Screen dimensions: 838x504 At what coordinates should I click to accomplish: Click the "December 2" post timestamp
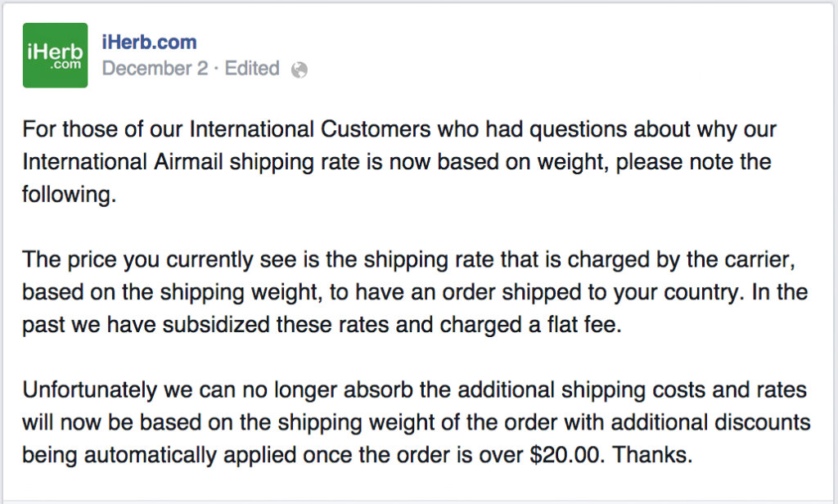tap(155, 69)
